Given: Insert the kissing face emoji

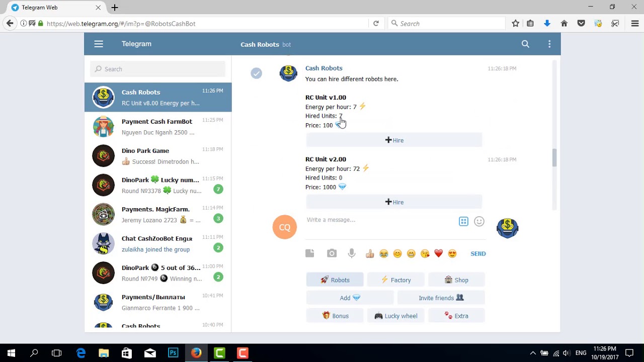Looking at the screenshot, I should (x=425, y=254).
